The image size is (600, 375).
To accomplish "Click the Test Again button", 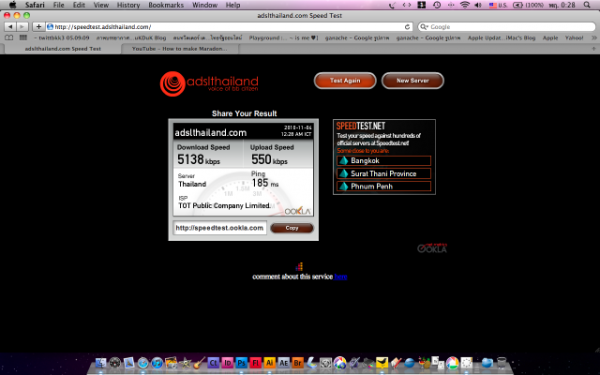I will [345, 80].
